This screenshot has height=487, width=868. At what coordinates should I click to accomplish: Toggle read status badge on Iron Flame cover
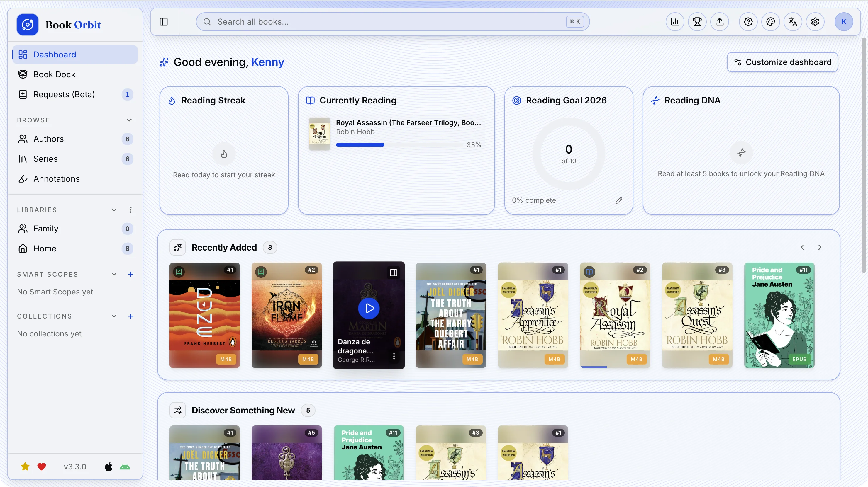point(261,271)
